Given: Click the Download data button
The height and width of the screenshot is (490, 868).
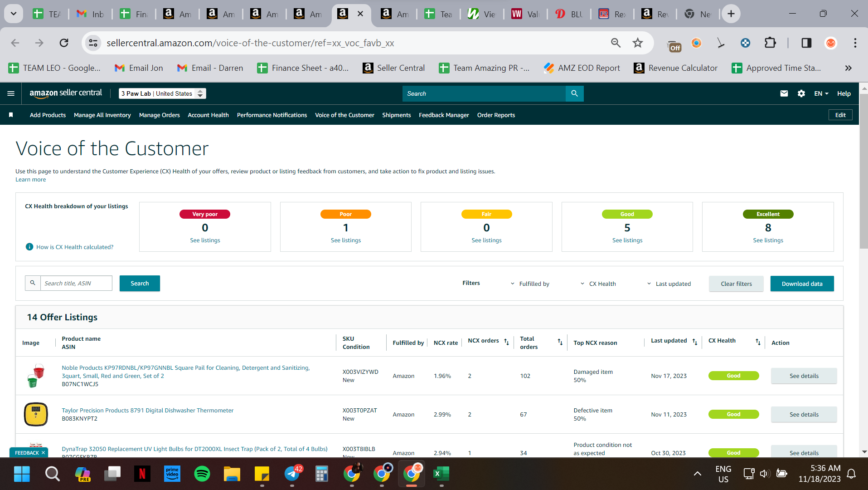Looking at the screenshot, I should 802,284.
